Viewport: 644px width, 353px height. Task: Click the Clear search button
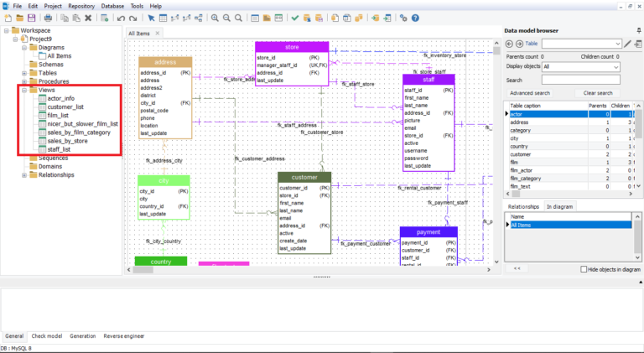click(x=598, y=93)
